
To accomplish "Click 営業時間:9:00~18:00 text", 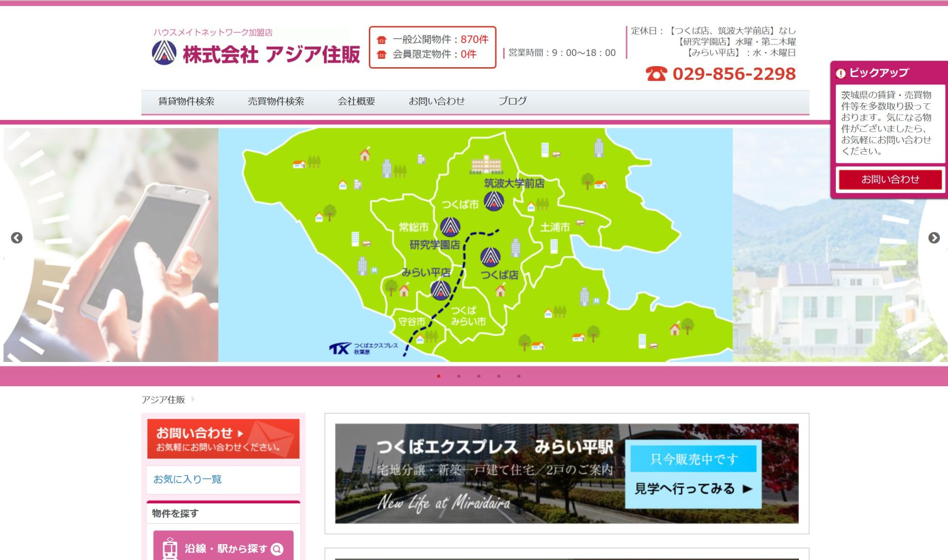I will pyautogui.click(x=562, y=53).
